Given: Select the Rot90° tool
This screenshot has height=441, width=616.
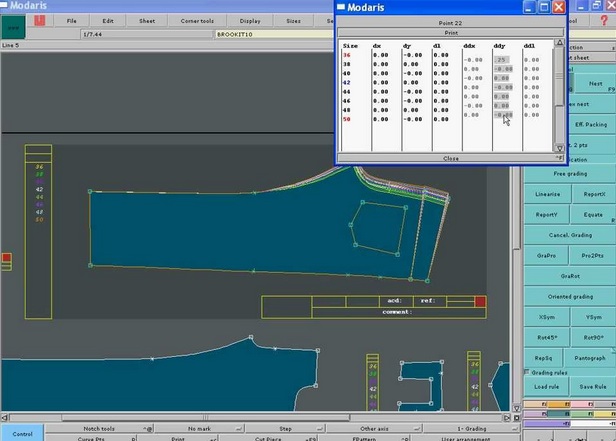Looking at the screenshot, I should coord(593,337).
